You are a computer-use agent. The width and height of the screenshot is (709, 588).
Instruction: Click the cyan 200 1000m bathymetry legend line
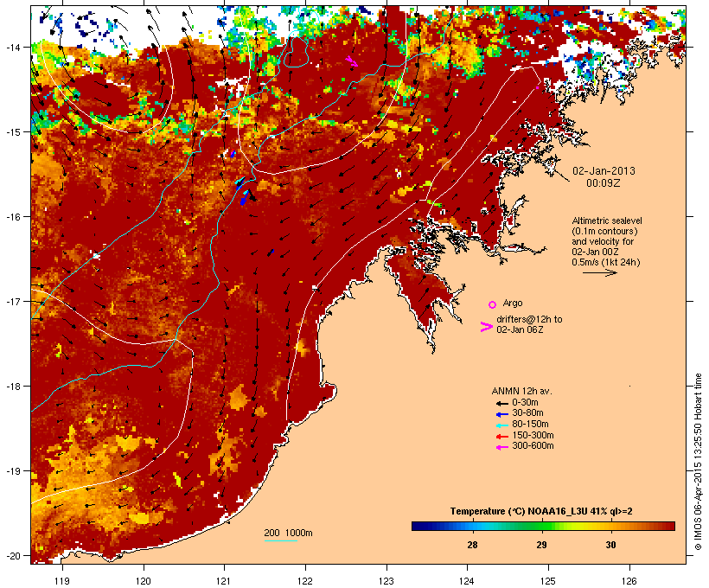pyautogui.click(x=281, y=540)
